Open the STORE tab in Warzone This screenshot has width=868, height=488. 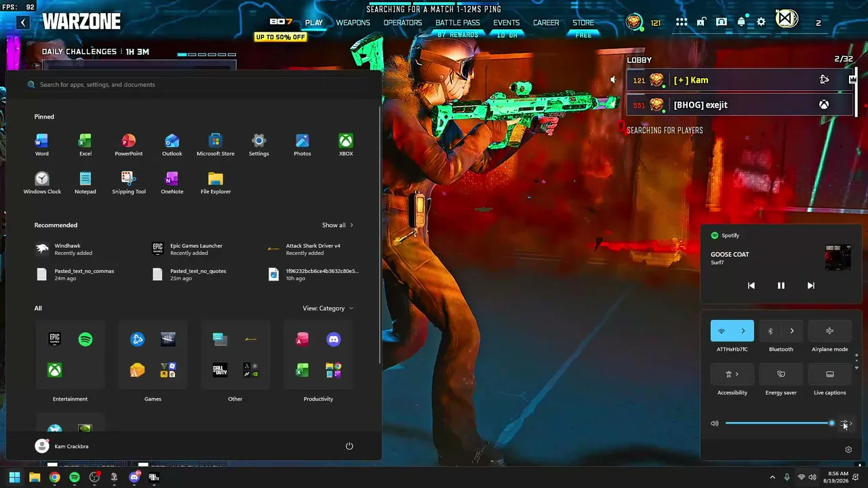coord(583,22)
